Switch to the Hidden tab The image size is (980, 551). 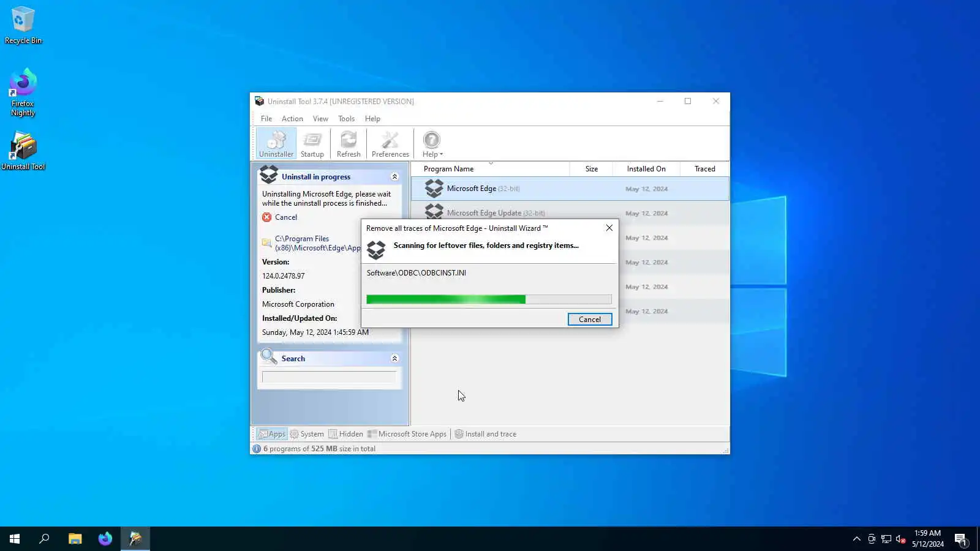pos(346,434)
